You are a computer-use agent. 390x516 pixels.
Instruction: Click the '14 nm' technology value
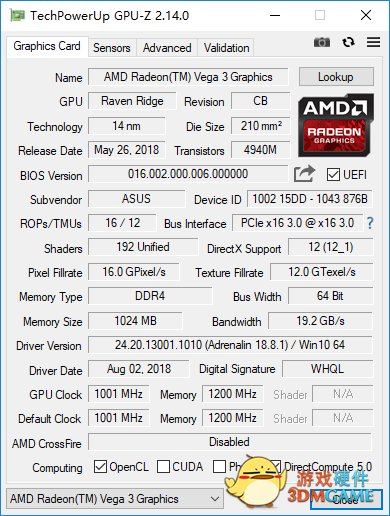[x=127, y=126]
